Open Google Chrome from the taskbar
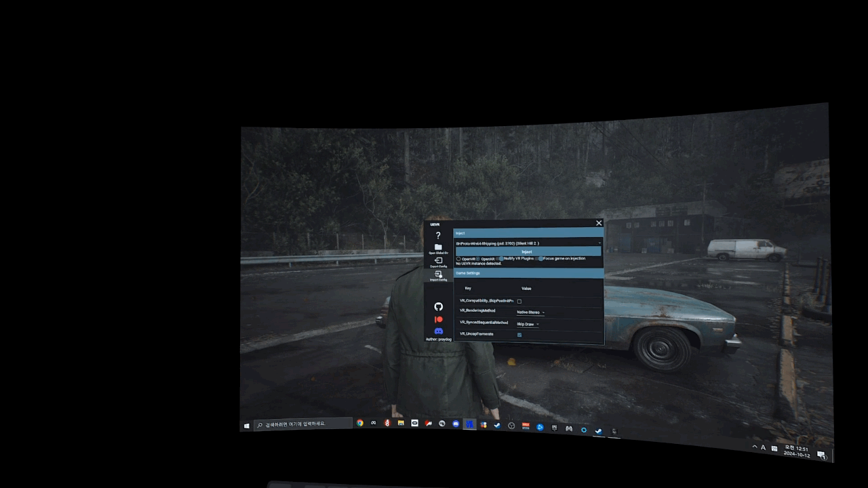 tap(360, 423)
